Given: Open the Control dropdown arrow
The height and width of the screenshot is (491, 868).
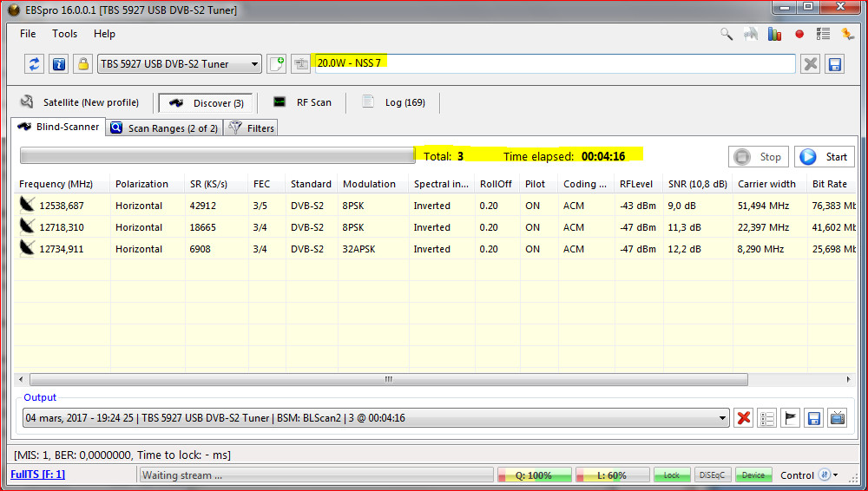Looking at the screenshot, I should pos(836,475).
